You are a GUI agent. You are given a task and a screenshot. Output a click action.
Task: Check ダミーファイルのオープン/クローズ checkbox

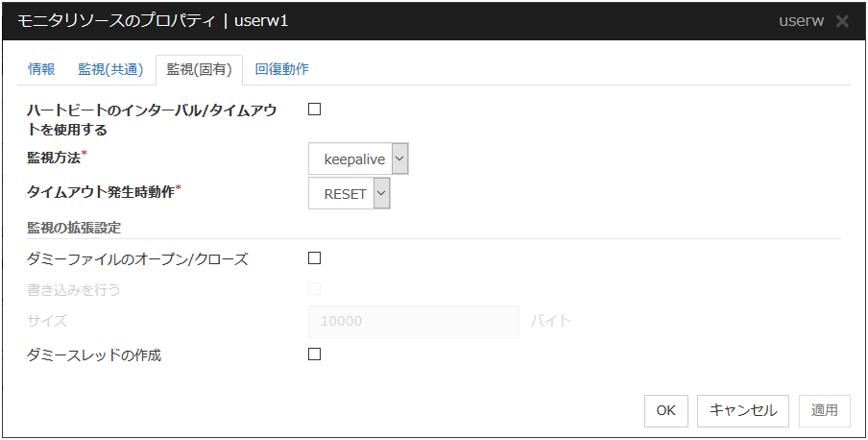(314, 257)
